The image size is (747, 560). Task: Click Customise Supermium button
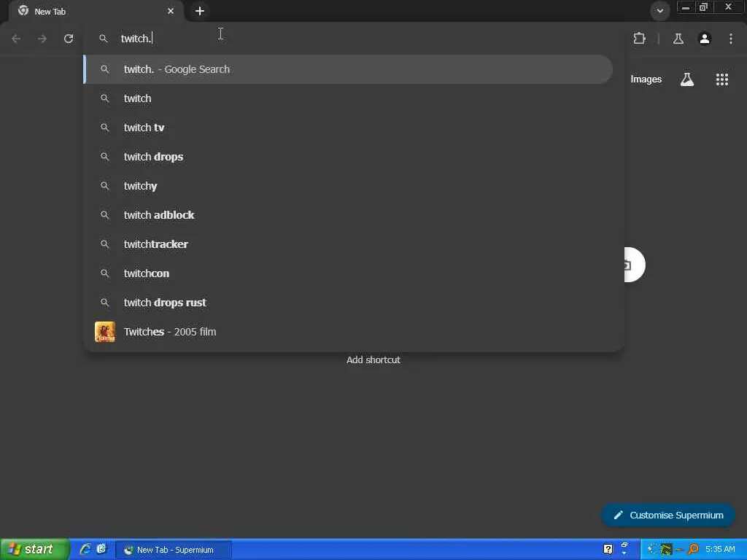point(668,516)
